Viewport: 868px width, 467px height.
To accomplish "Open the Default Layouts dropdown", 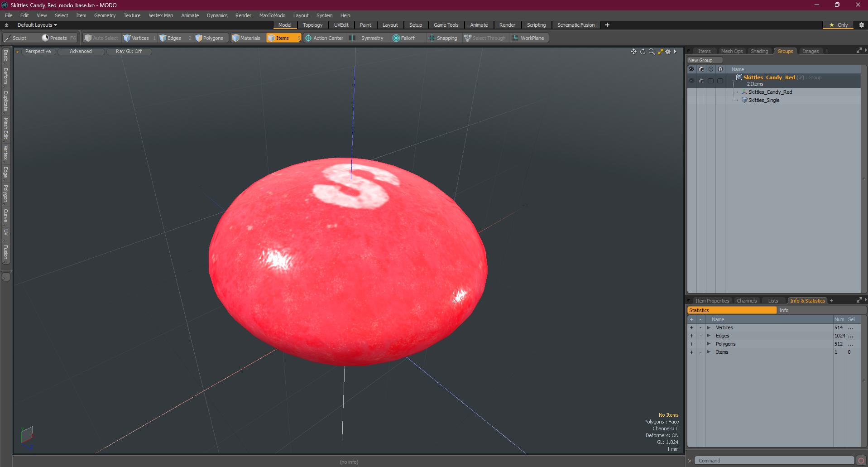I will [x=37, y=25].
